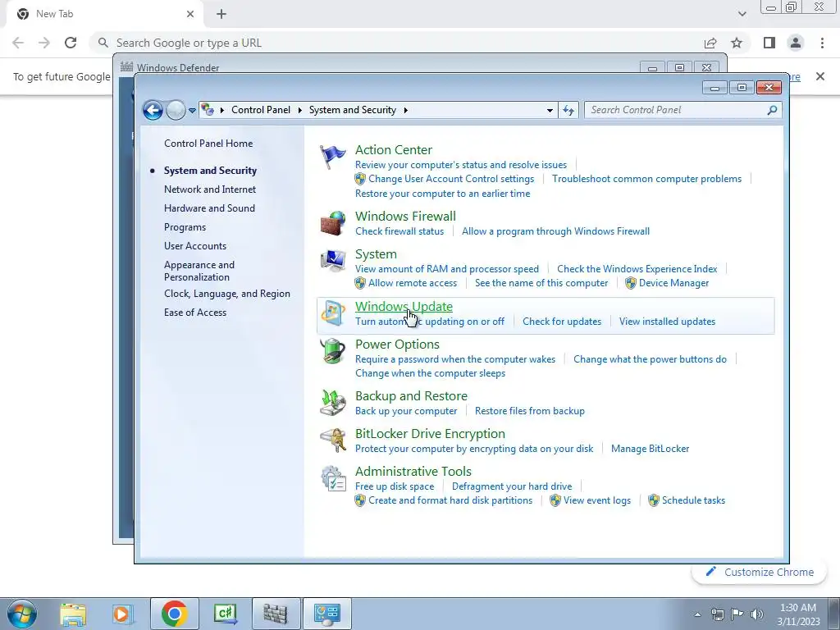Expand the System and Security breadcrumb arrow
The image size is (840, 630).
click(405, 111)
